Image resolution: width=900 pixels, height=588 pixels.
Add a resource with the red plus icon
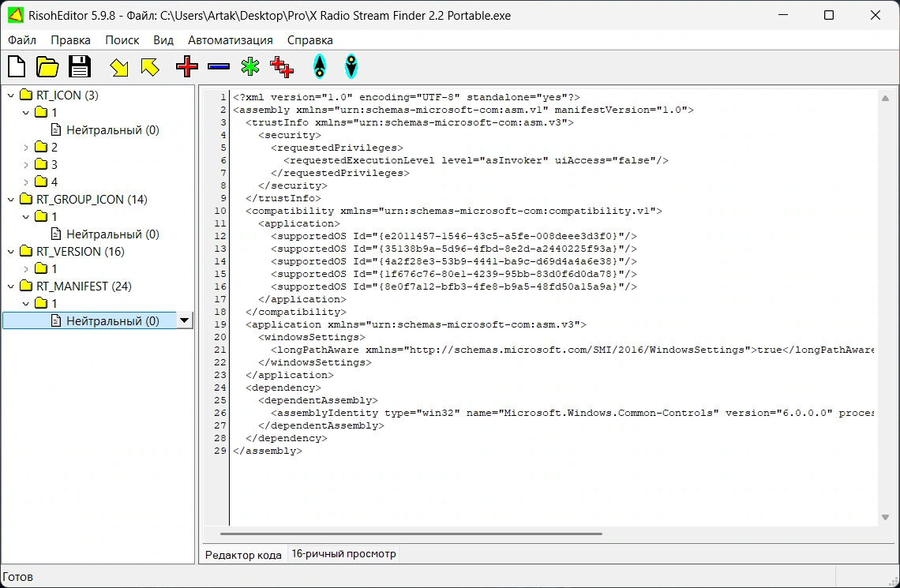(x=187, y=66)
